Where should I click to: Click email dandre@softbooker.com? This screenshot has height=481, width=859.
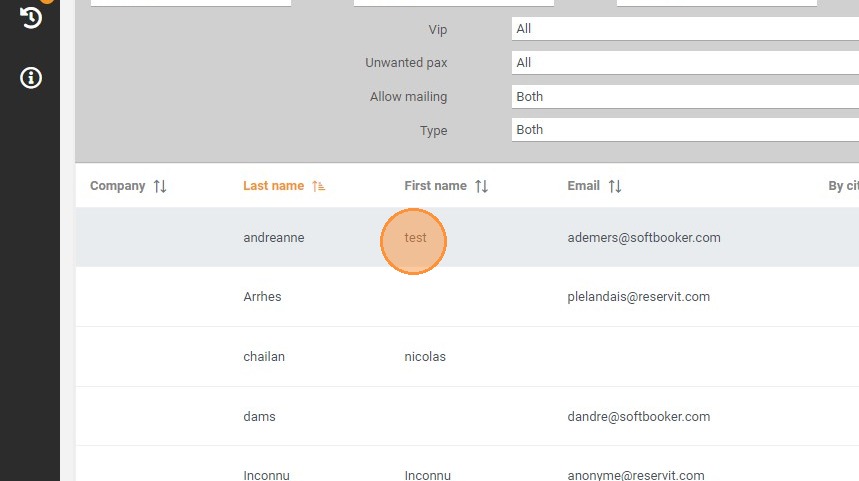click(639, 416)
